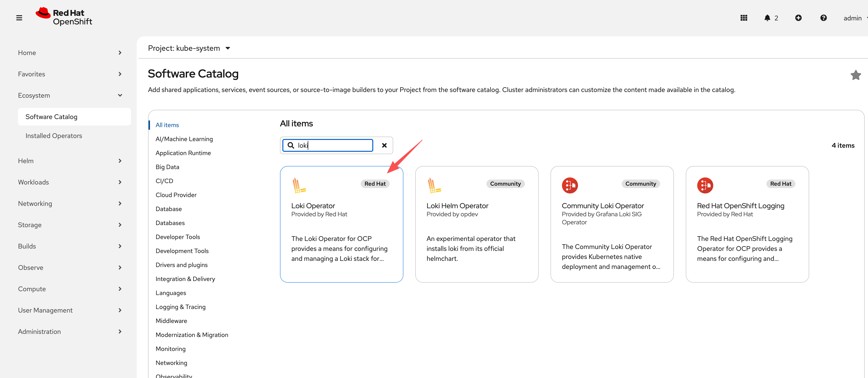Open the notifications bell icon
The width and height of the screenshot is (868, 378).
tap(767, 18)
